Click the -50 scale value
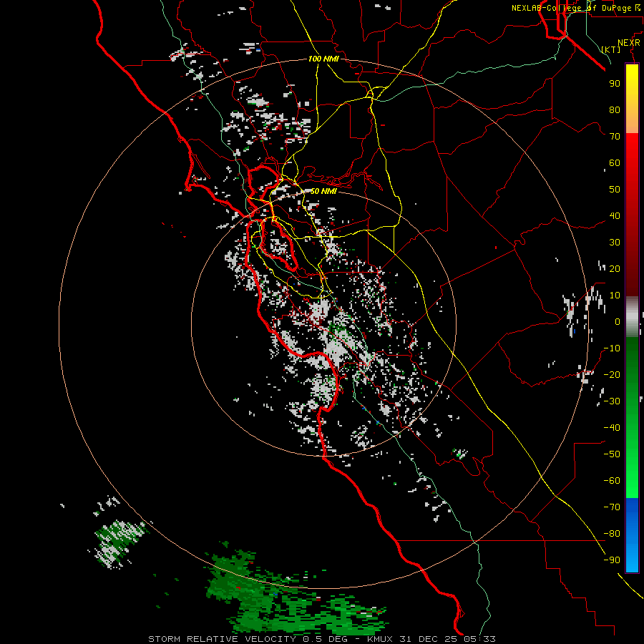The image size is (644, 644). (x=612, y=454)
